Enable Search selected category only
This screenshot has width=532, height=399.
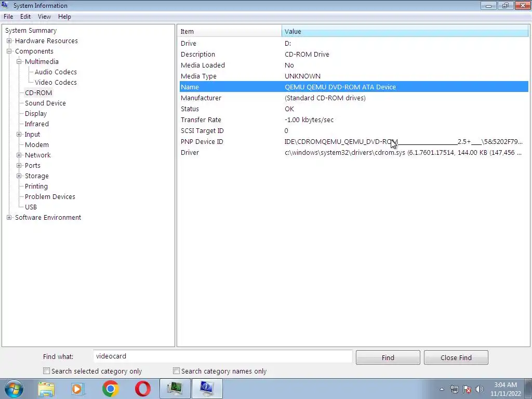pos(46,371)
